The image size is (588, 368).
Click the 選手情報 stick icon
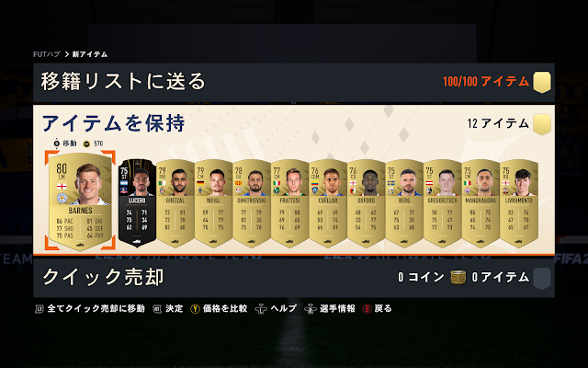point(311,309)
